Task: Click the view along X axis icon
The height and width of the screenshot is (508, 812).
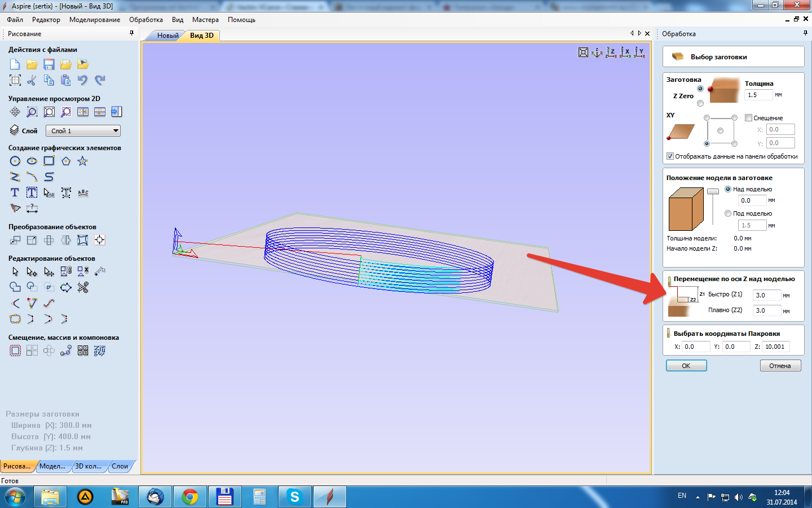Action: tap(625, 52)
